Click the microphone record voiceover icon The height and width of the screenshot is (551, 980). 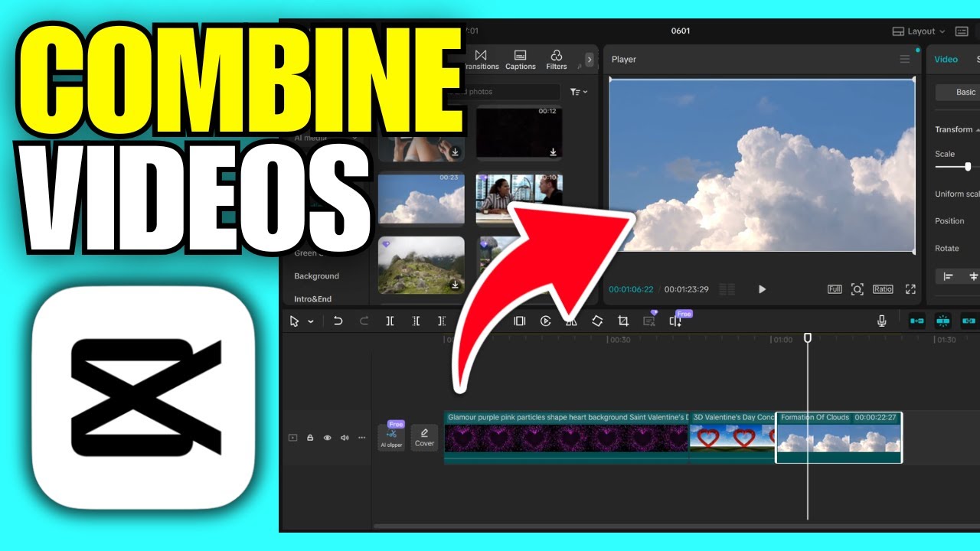(882, 321)
